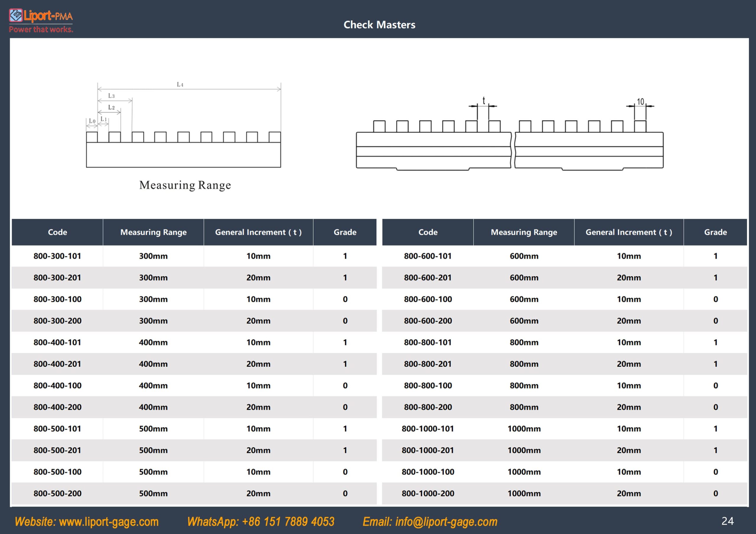This screenshot has height=534, width=756.
Task: Select code 800-1000-200 in the table
Action: 428,494
